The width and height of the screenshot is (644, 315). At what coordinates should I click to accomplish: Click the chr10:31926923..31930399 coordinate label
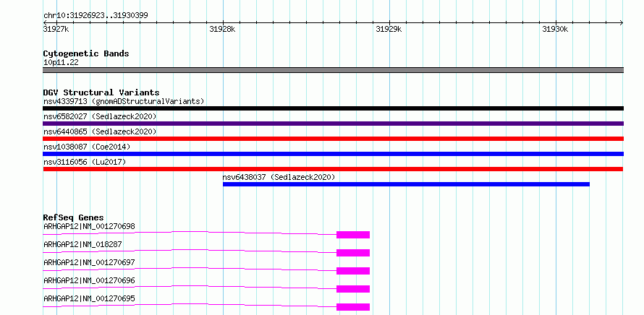[96, 16]
